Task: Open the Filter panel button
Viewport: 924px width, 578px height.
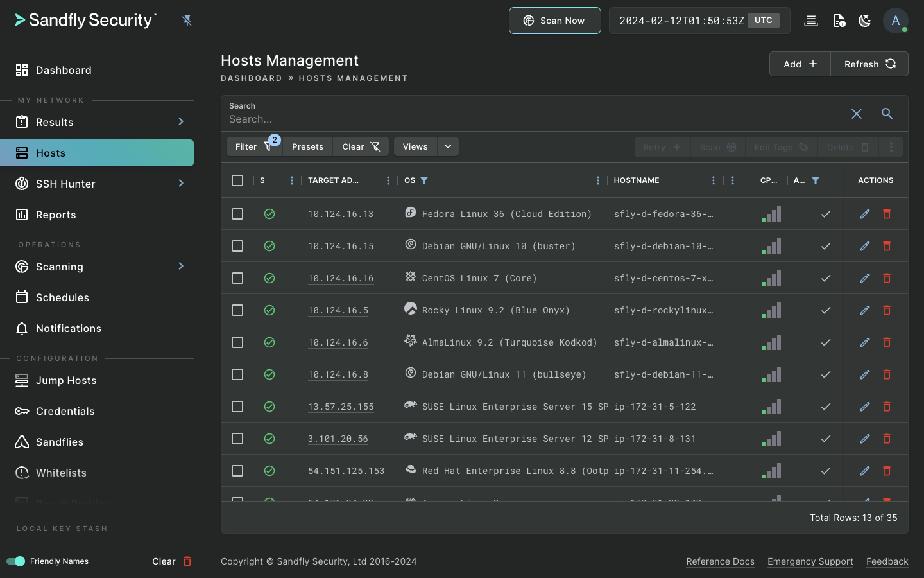Action: pos(255,146)
